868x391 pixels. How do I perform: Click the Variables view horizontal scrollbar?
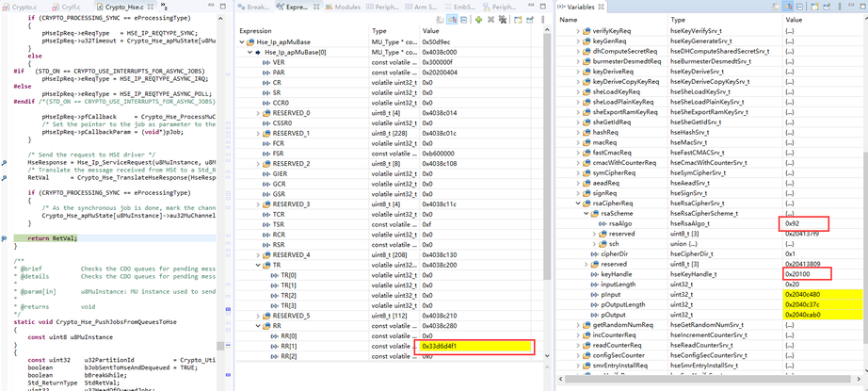pyautogui.click(x=709, y=379)
